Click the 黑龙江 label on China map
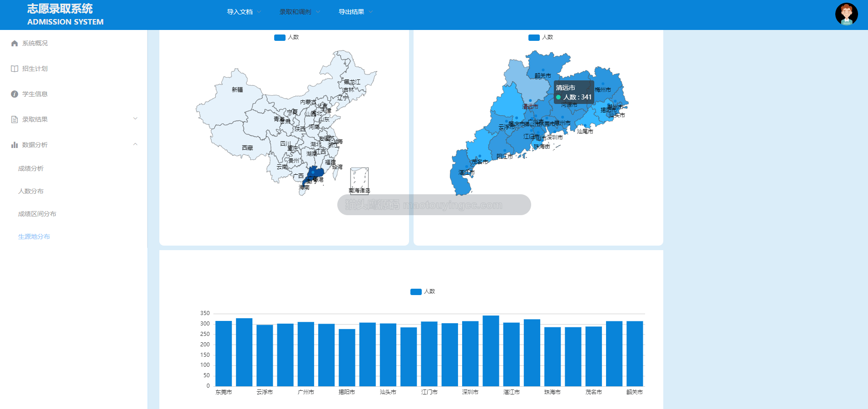 pyautogui.click(x=352, y=82)
